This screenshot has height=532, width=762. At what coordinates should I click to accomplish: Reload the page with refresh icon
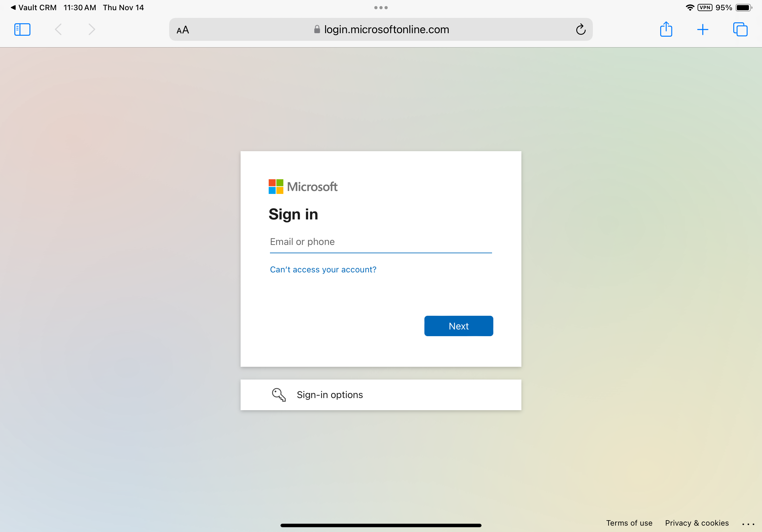[580, 30]
